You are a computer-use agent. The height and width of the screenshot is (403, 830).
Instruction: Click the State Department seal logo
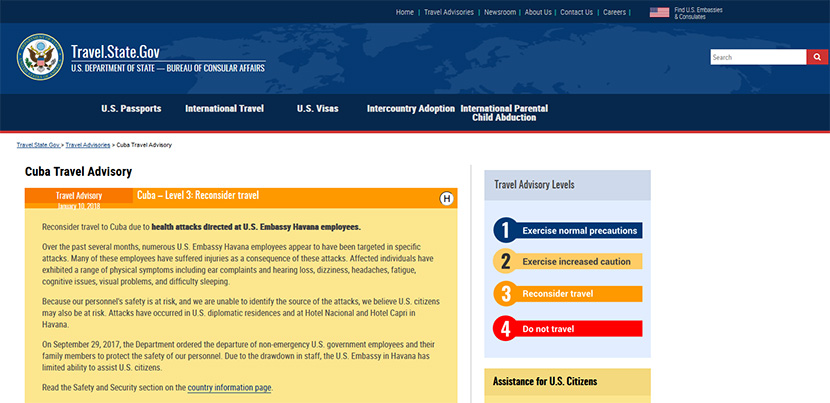pyautogui.click(x=40, y=59)
